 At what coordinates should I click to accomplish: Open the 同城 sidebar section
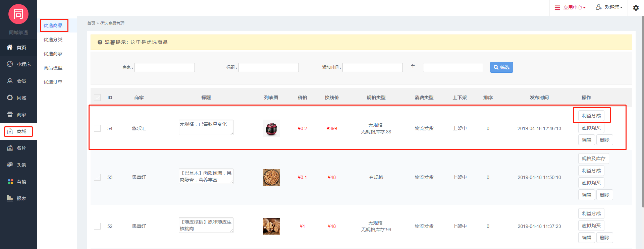pos(18,98)
